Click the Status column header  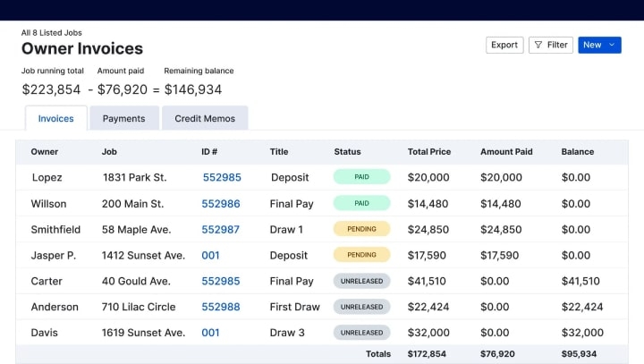point(347,152)
